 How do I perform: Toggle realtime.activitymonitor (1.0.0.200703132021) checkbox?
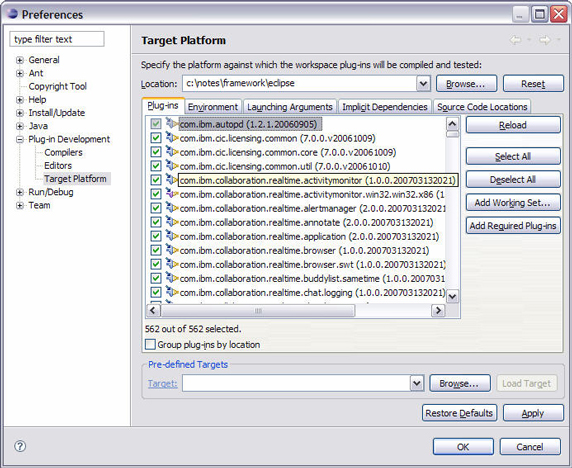tap(156, 180)
